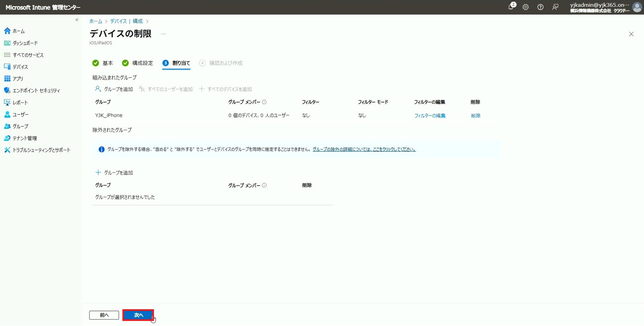The width and height of the screenshot is (644, 326).
Task: Open the feedback icon in header
Action: pos(555,7)
